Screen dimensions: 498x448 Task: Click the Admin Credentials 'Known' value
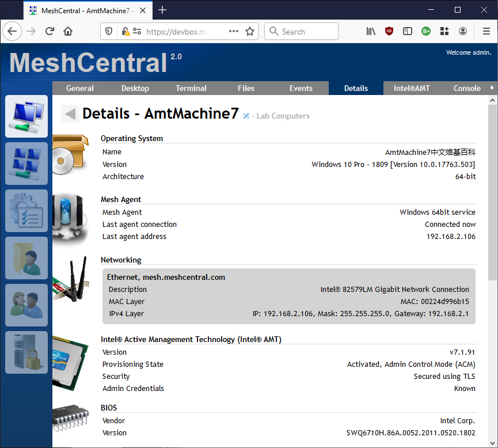pos(465,388)
